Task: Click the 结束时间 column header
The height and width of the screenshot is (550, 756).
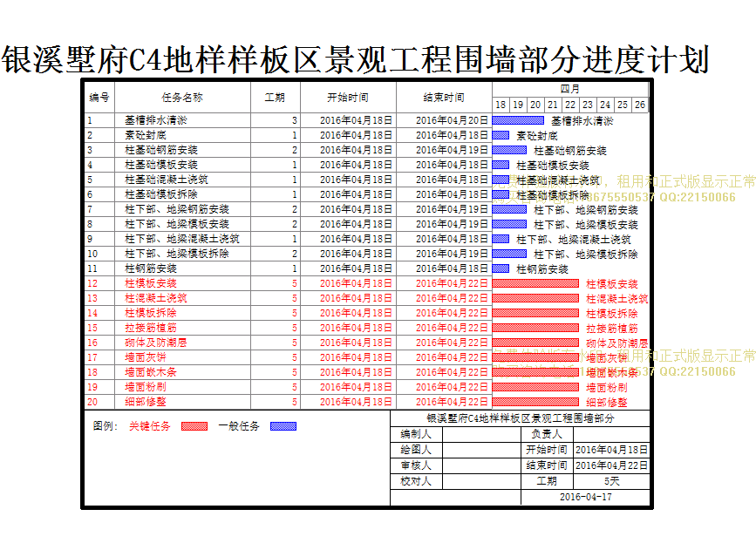Action: pos(444,98)
